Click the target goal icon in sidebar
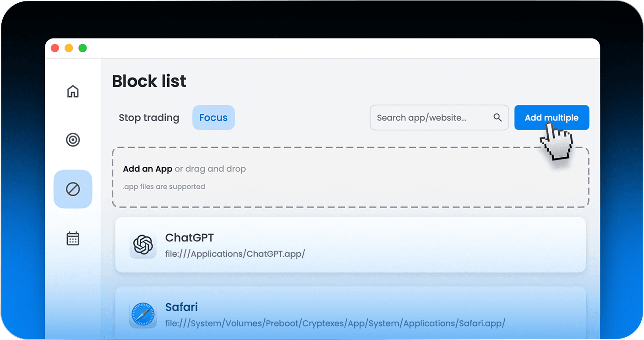 (x=73, y=140)
